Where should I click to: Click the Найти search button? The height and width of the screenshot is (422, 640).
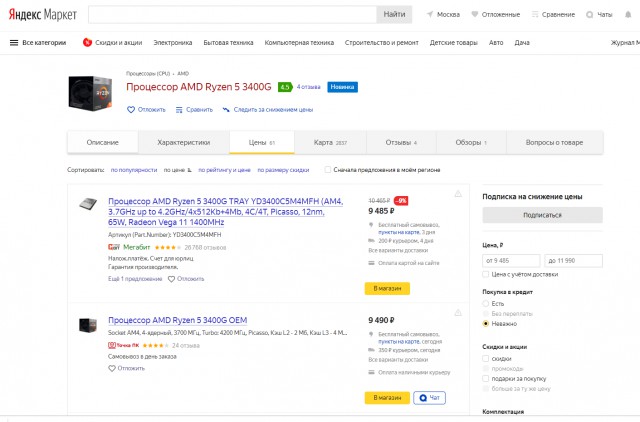tap(394, 14)
